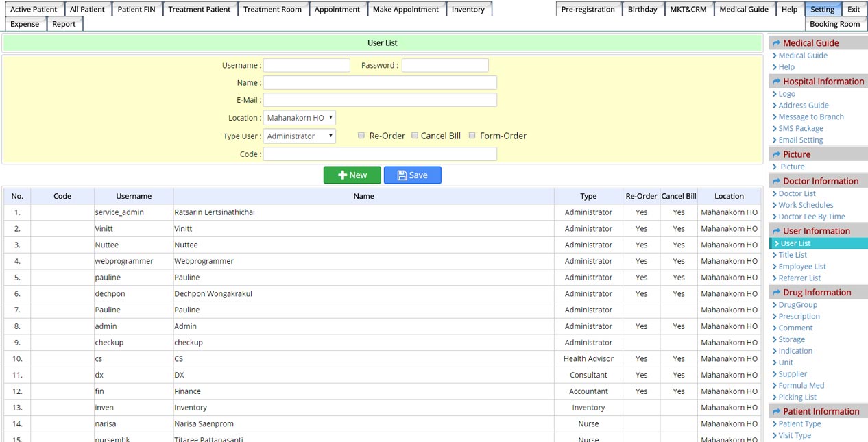Screen dimensions: 868x442
Task: Click the Hospital Information section arrow icon
Action: pos(776,82)
